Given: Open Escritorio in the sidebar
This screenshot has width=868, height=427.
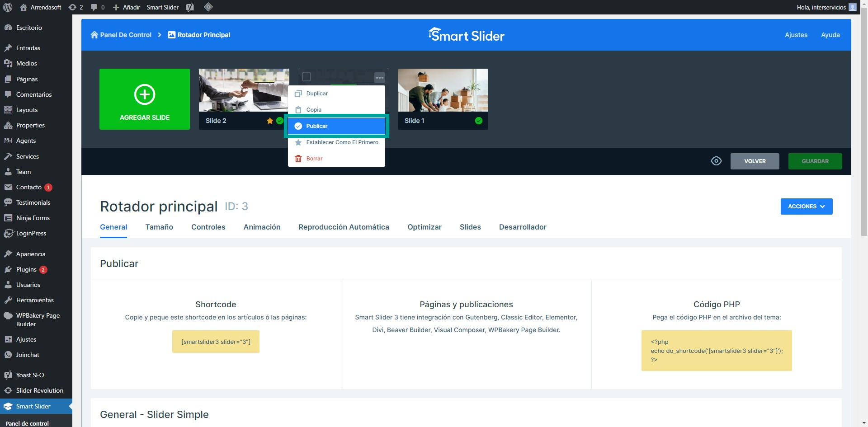Looking at the screenshot, I should 36,28.
